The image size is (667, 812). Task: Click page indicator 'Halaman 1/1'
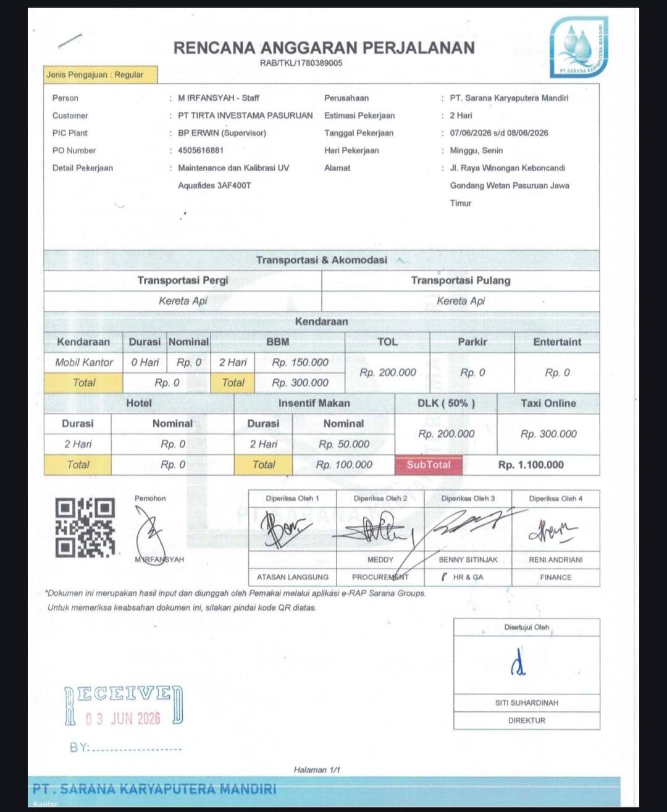(317, 770)
